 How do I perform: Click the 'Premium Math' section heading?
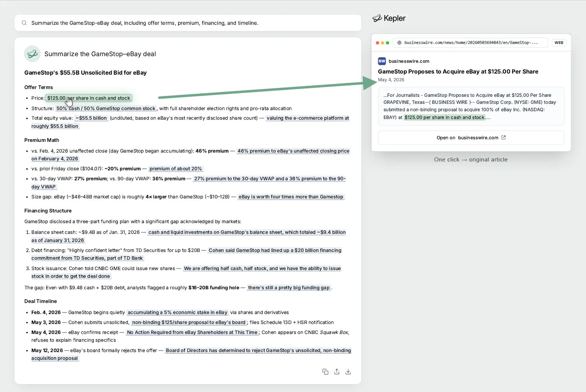(x=42, y=140)
